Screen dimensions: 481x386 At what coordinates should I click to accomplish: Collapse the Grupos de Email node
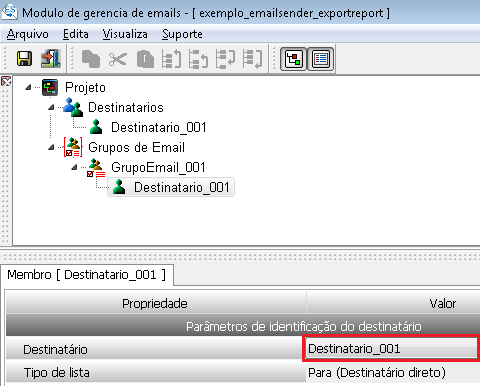tap(51, 147)
